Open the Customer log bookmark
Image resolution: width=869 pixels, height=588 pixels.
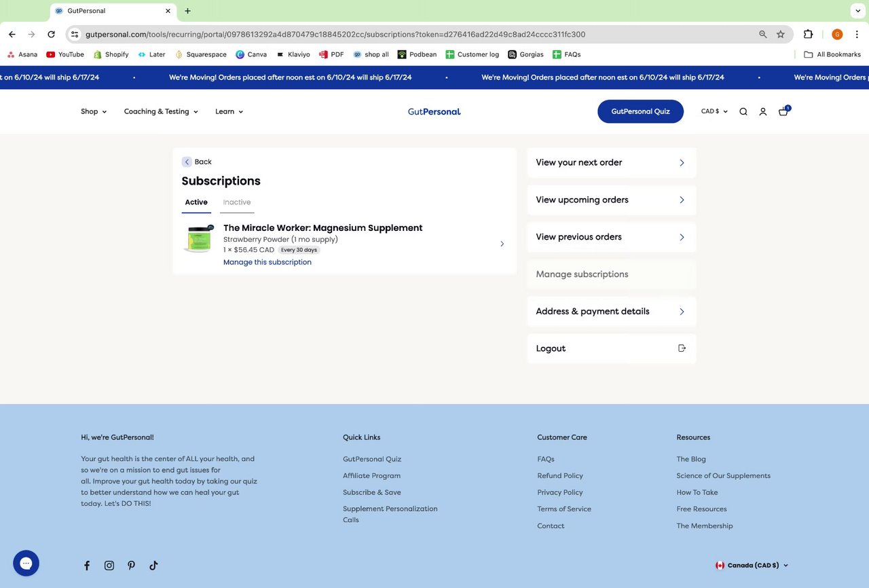coord(473,54)
